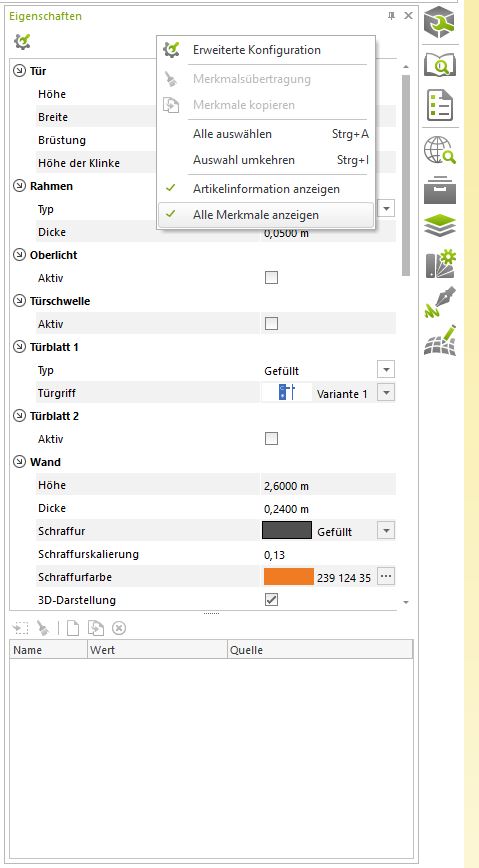Open the book catalog search sidebar icon
Screen dimensions: 479x868
click(x=440, y=65)
